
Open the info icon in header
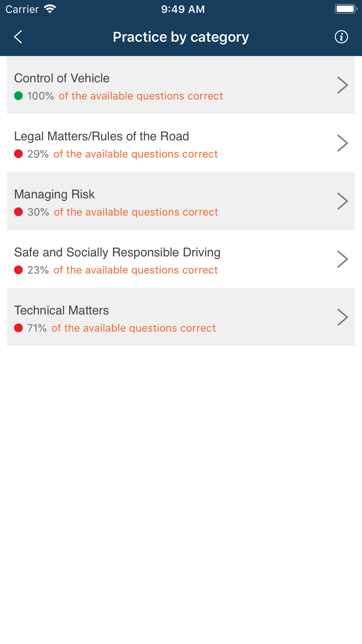[341, 37]
